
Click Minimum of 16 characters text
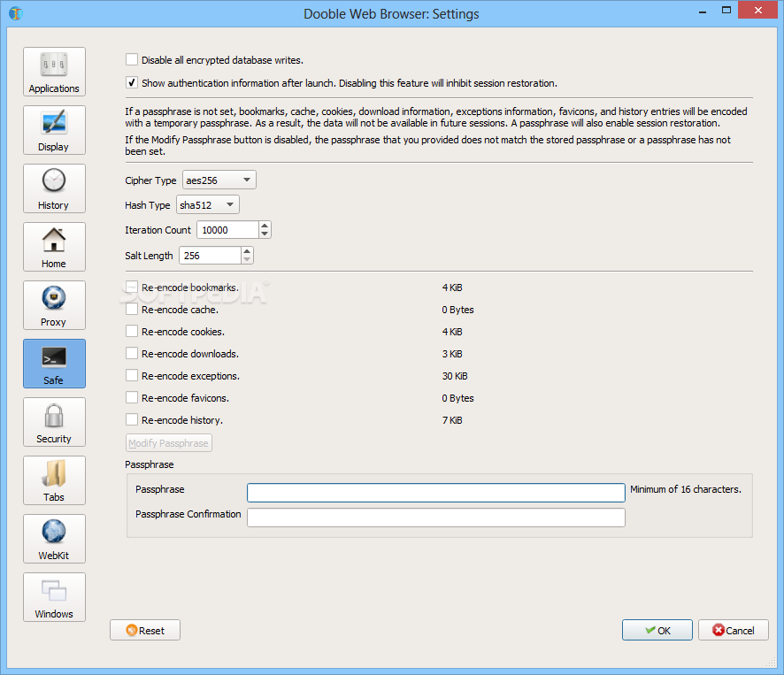pyautogui.click(x=686, y=489)
